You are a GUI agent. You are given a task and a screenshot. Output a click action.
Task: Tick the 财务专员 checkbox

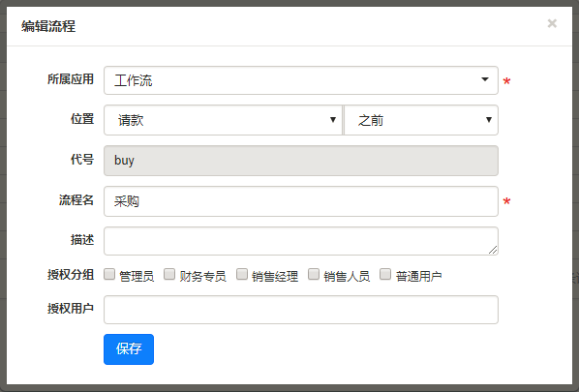click(169, 274)
